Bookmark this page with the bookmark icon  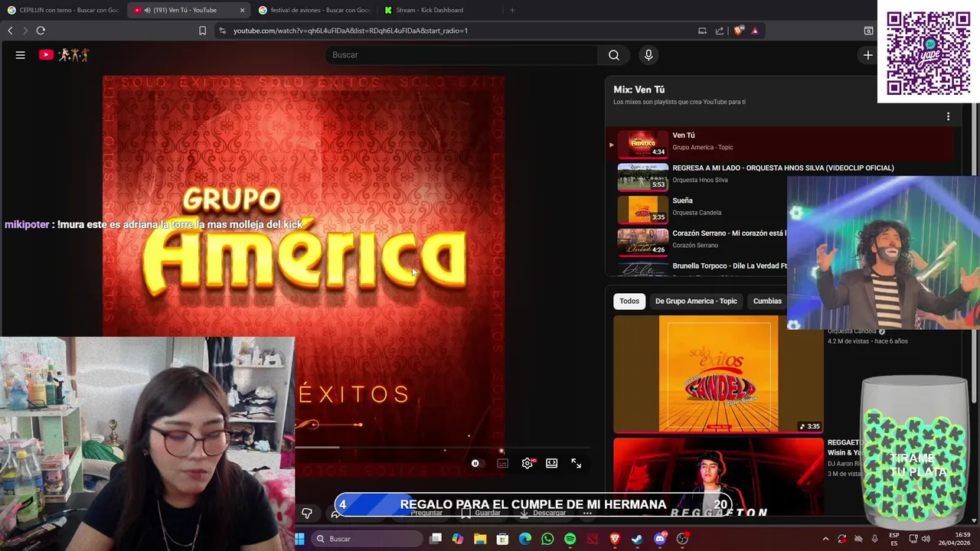point(202,31)
